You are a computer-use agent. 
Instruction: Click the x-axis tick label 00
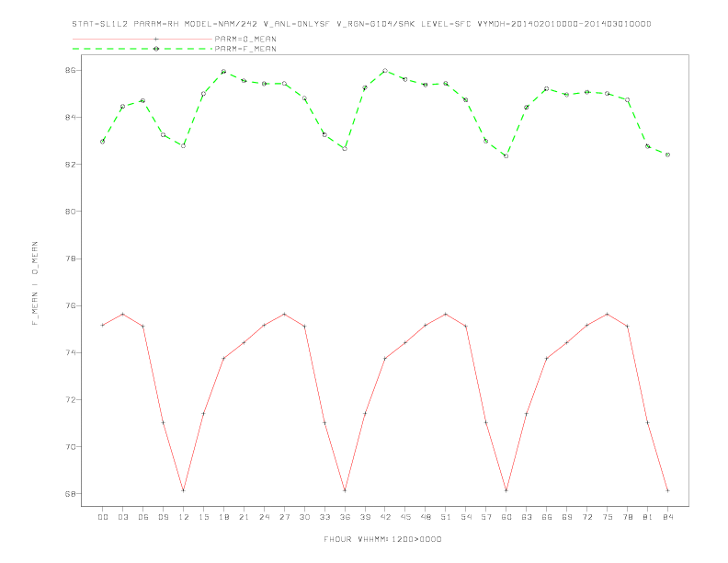pyautogui.click(x=103, y=517)
